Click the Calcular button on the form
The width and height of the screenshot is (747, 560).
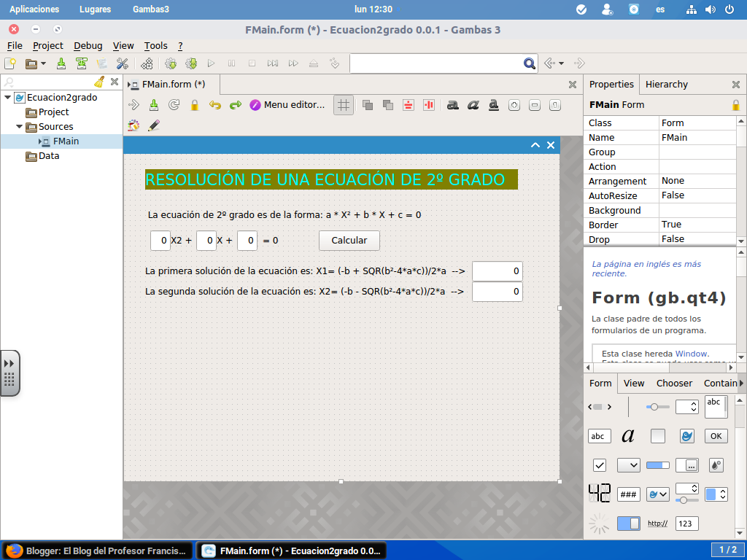(349, 240)
